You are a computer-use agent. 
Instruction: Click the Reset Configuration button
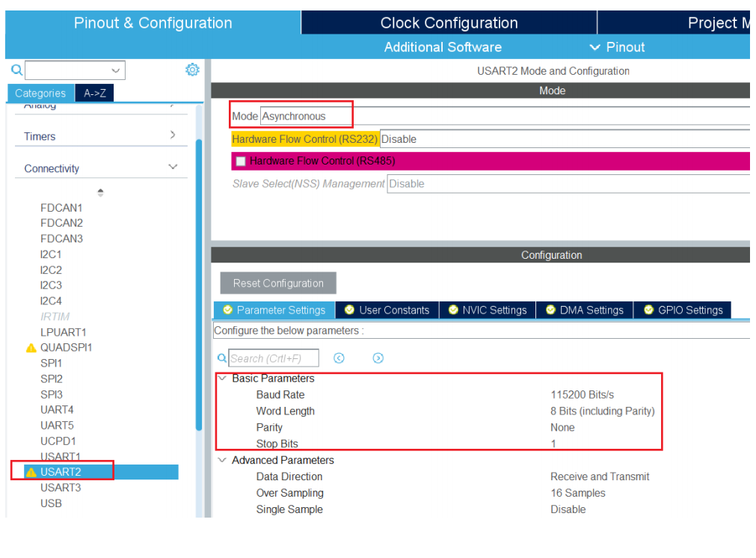(x=278, y=283)
